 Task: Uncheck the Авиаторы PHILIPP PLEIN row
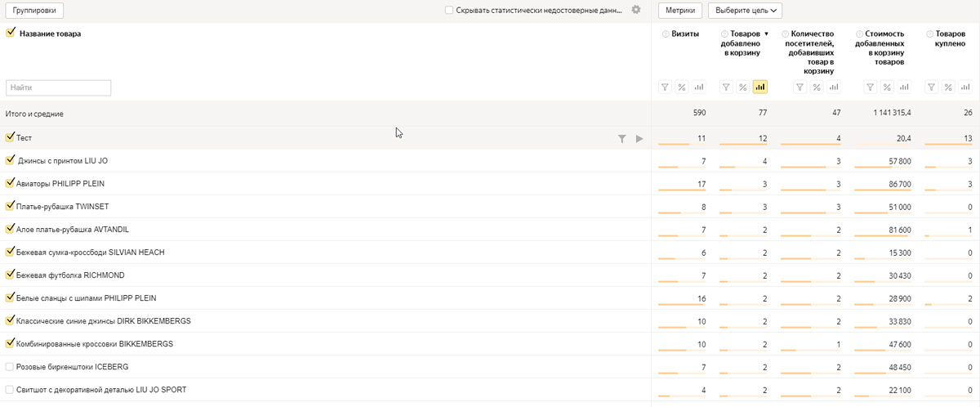tap(10, 183)
